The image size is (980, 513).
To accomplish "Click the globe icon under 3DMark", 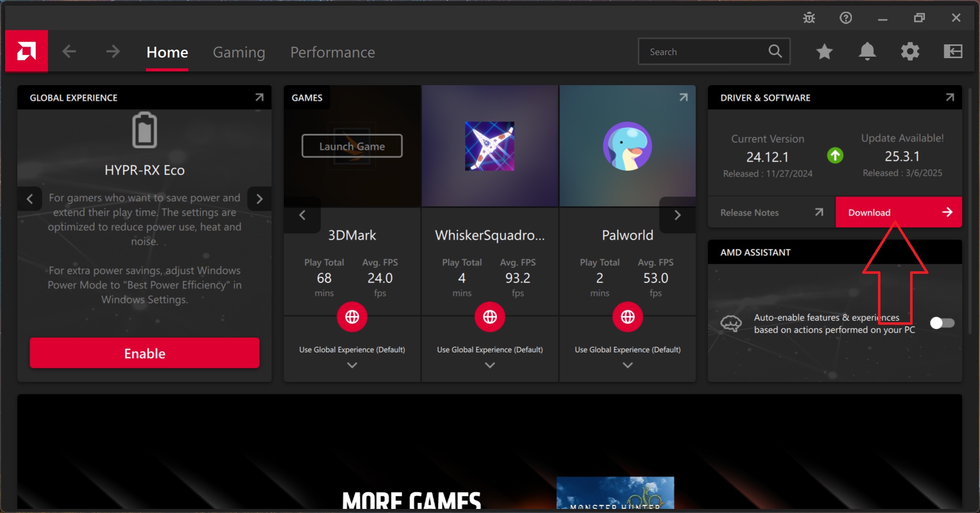I will tap(352, 317).
